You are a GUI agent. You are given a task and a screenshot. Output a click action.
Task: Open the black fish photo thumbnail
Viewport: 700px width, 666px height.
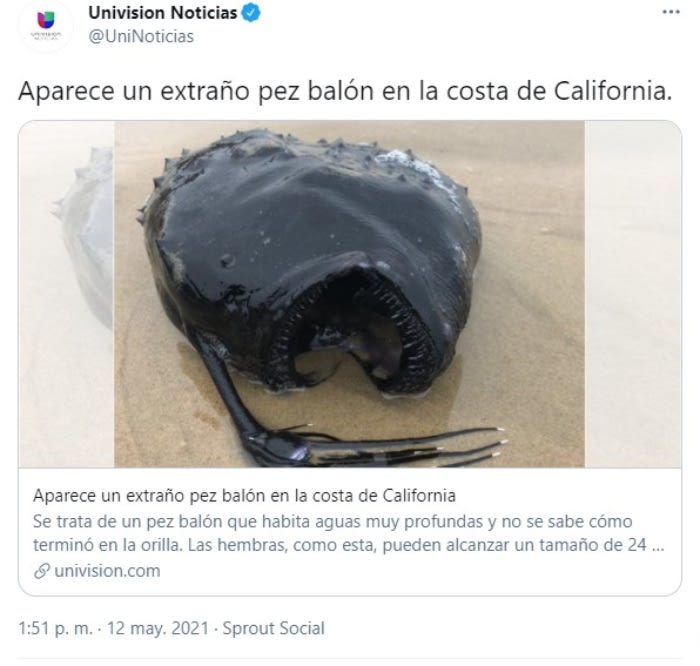pyautogui.click(x=349, y=294)
